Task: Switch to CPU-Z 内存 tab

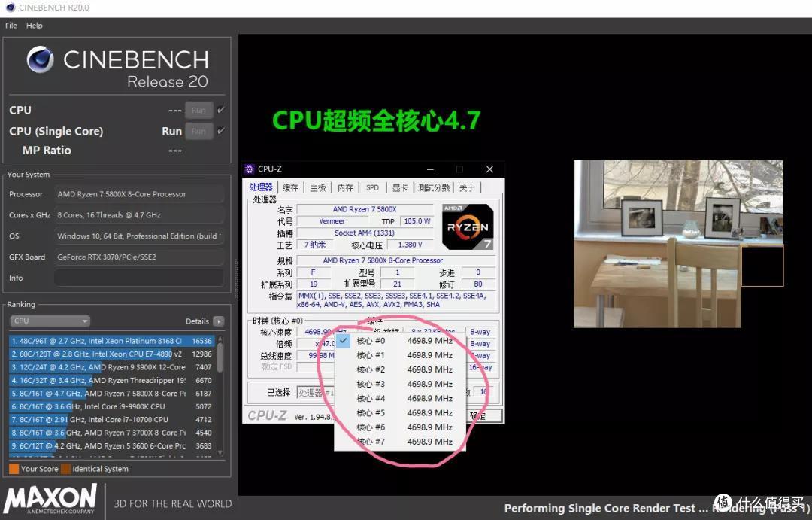Action: pyautogui.click(x=345, y=187)
